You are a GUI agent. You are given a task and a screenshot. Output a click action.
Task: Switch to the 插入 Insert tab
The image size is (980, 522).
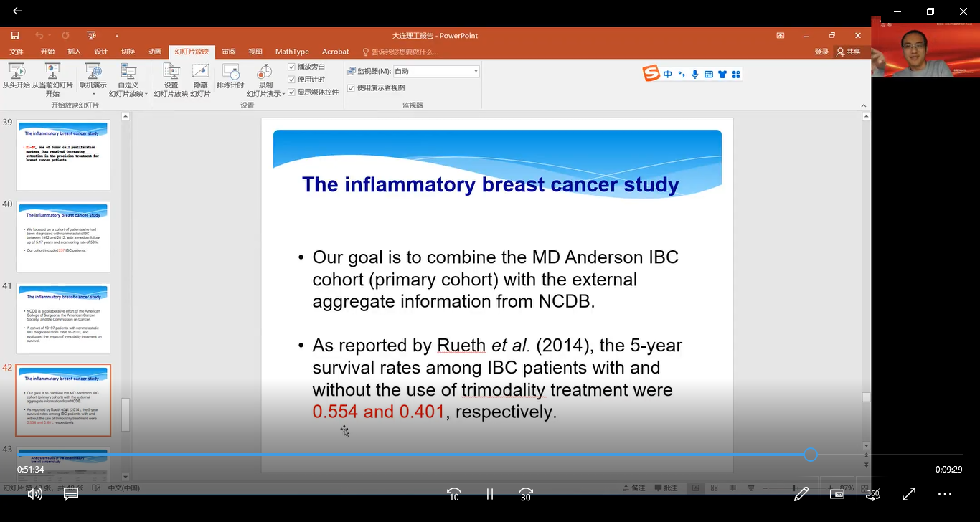74,52
